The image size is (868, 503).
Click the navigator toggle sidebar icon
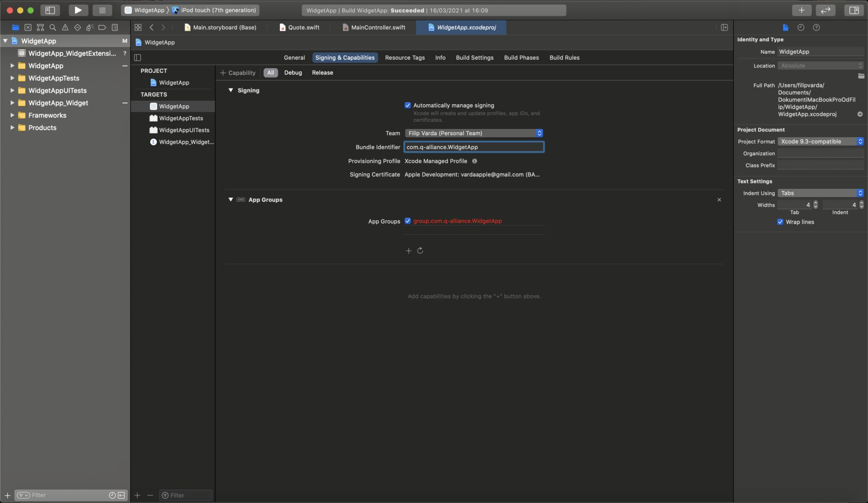[x=50, y=10]
